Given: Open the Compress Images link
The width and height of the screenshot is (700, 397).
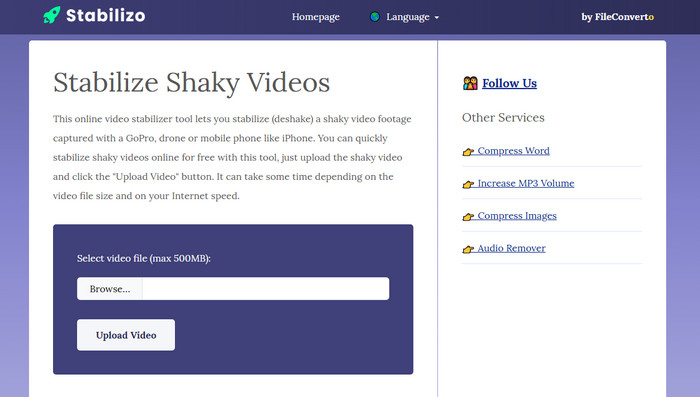Looking at the screenshot, I should 517,216.
